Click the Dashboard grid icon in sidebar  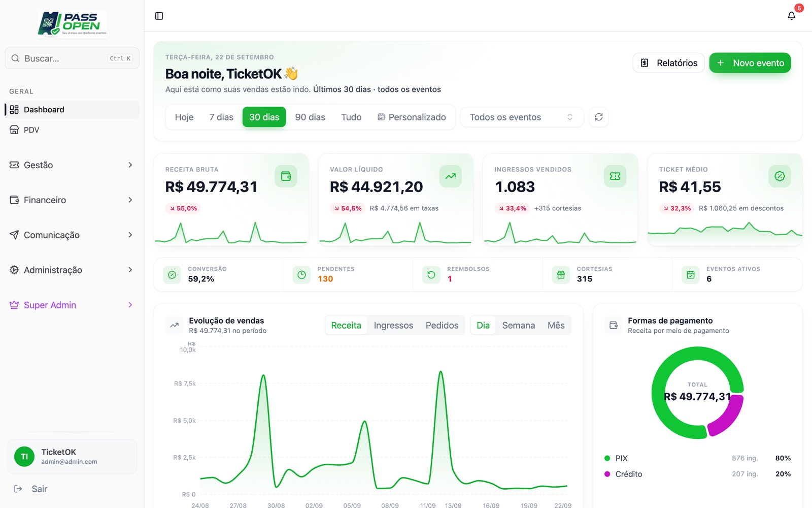click(x=14, y=110)
